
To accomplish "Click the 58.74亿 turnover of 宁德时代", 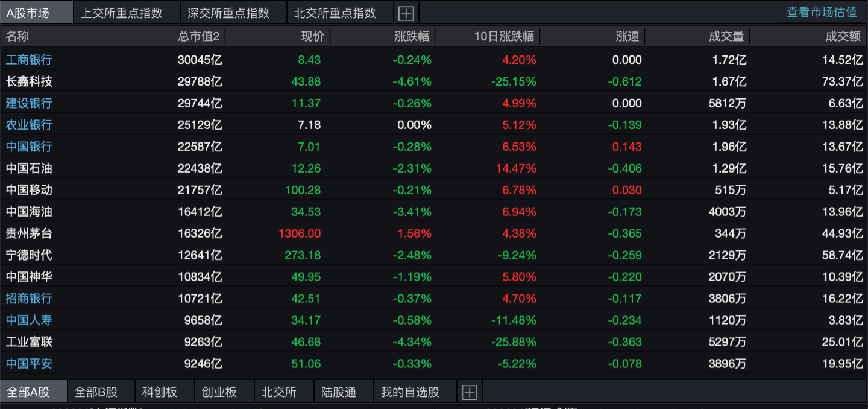I will (x=843, y=255).
